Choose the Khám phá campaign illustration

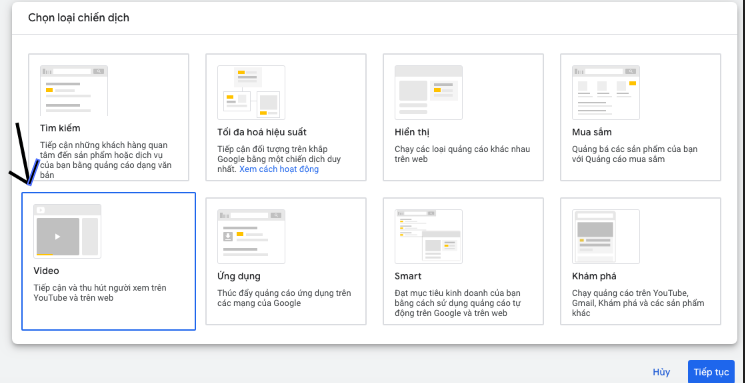point(606,236)
